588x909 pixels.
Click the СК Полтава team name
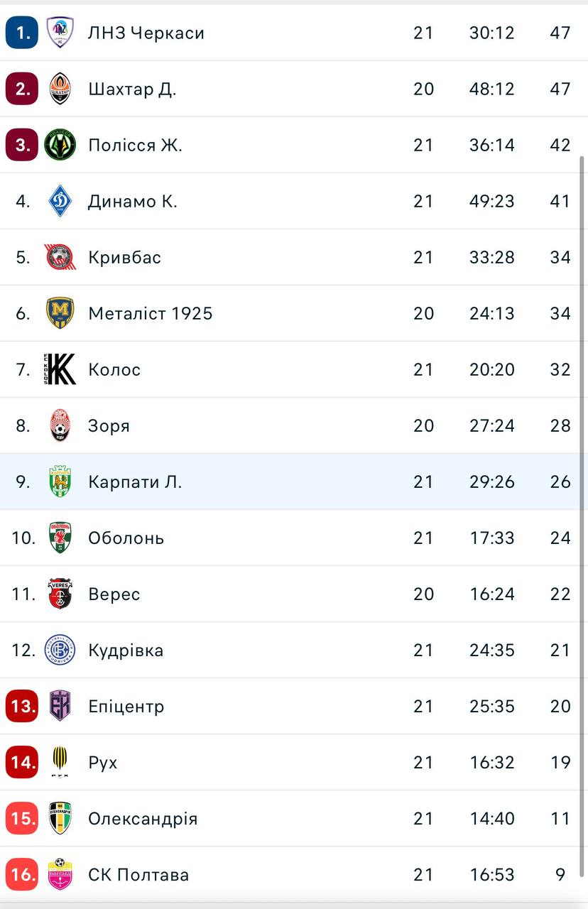tap(138, 874)
